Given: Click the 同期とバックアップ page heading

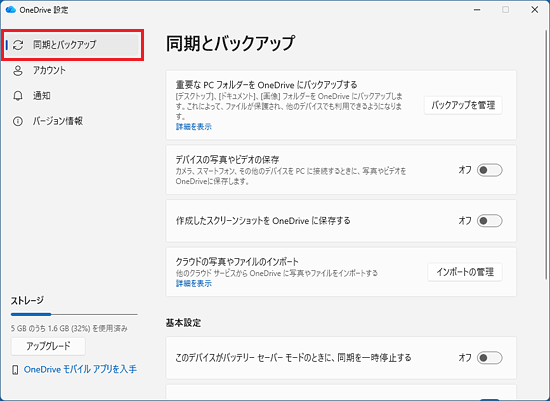Looking at the screenshot, I should [x=230, y=44].
